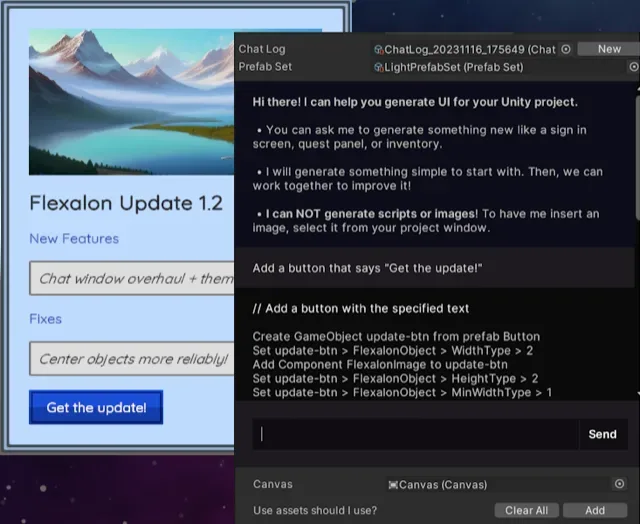Click the LightPrefabSet asset icon

(379, 67)
